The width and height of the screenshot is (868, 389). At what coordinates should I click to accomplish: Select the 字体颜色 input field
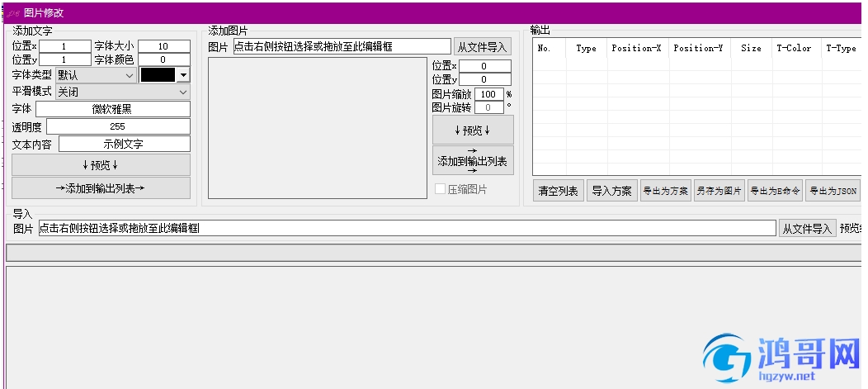[x=164, y=59]
